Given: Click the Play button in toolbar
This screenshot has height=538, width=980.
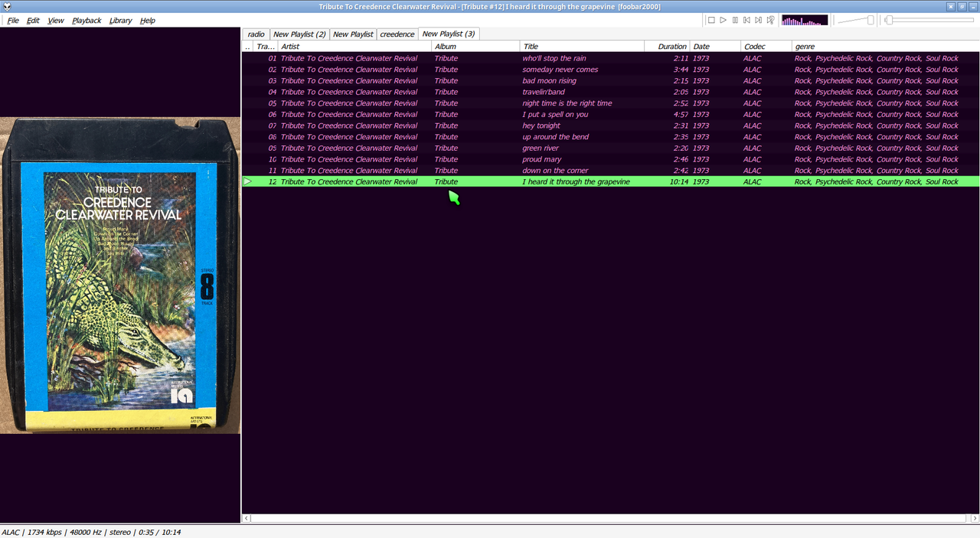Looking at the screenshot, I should pos(723,21).
